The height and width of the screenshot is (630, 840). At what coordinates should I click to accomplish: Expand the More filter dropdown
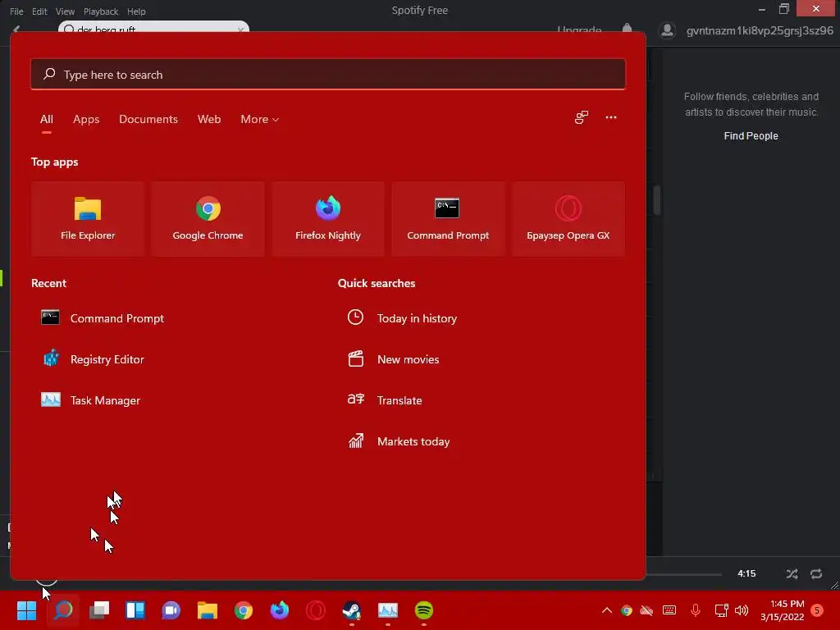pos(260,119)
